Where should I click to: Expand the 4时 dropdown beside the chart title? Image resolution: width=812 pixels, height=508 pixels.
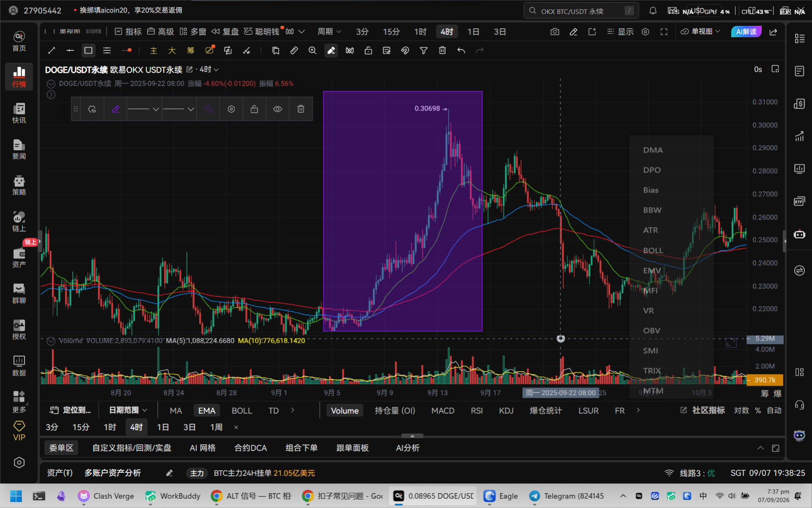point(209,69)
